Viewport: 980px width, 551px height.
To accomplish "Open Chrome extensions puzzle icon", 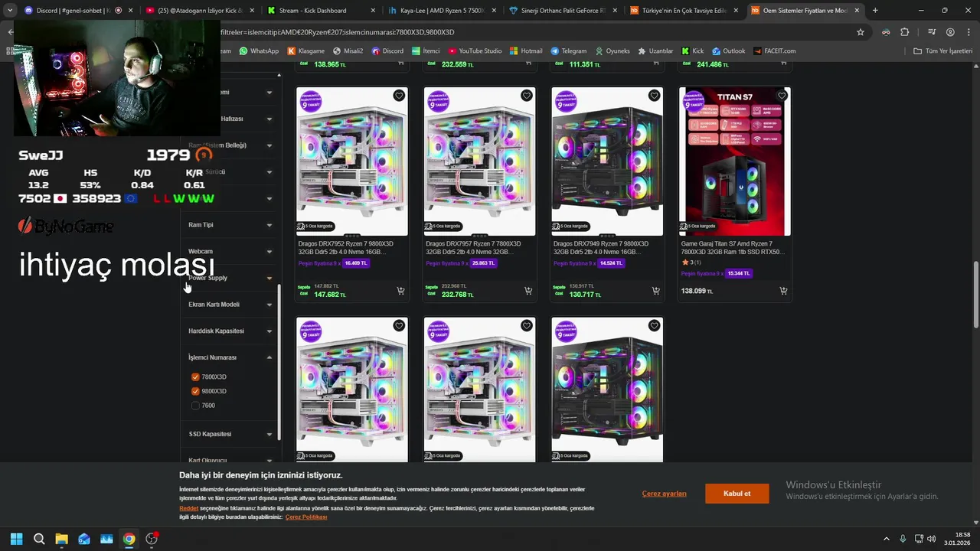I will click(x=905, y=32).
